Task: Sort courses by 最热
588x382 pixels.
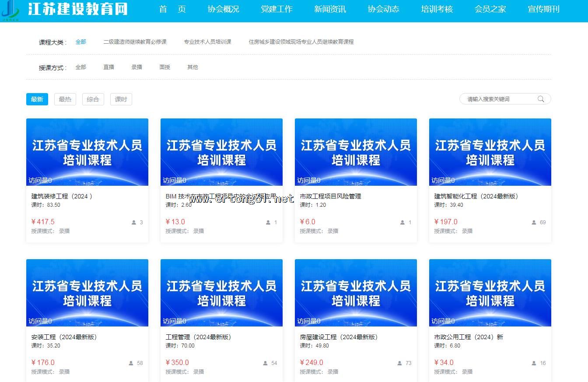Action: coord(65,99)
